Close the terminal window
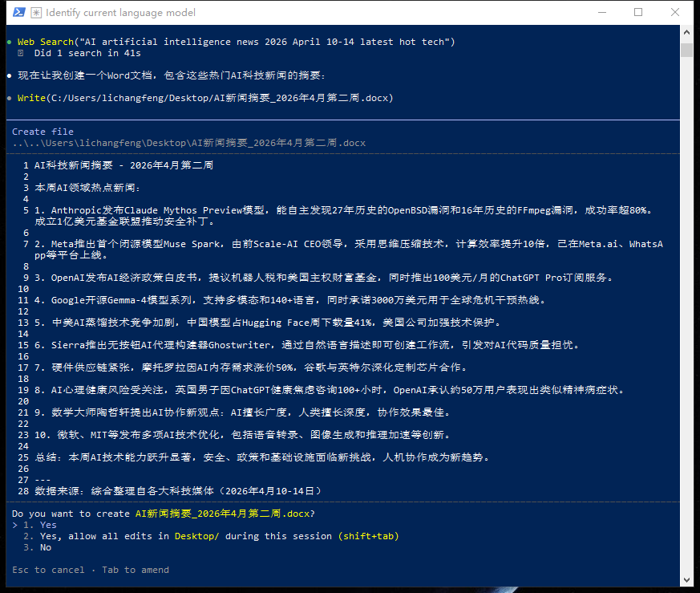Screen dimensions: 700x593 pos(675,12)
